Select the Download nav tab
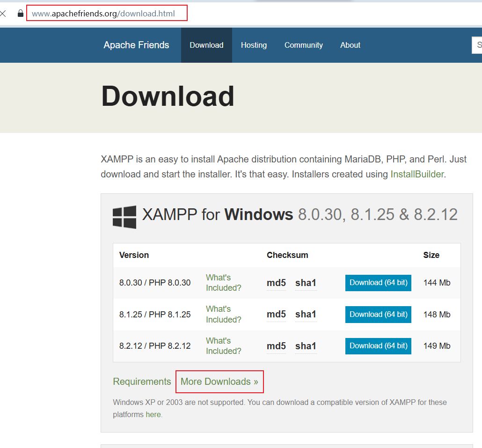Viewport: 482px width, 448px height. (206, 45)
